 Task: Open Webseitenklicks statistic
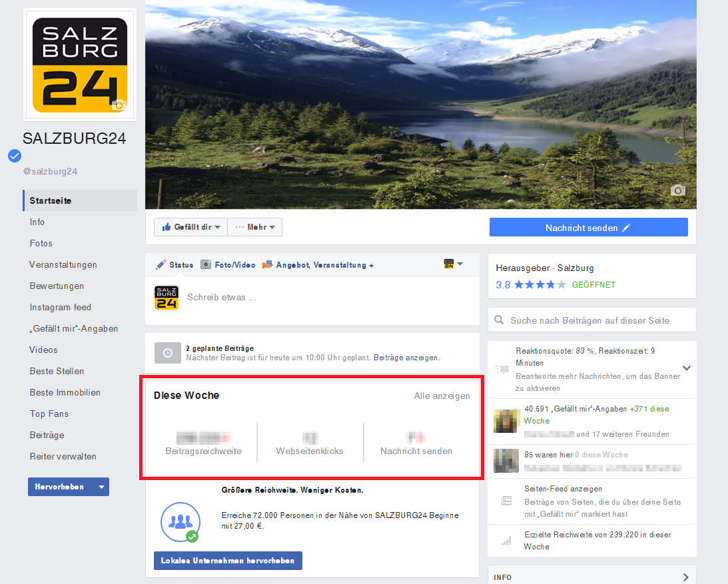coord(310,443)
